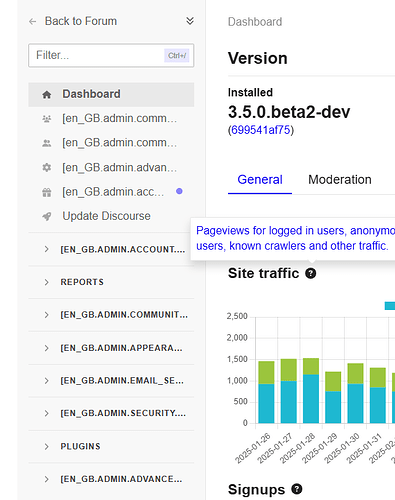Expand the EN_GB.ADMIN.COMMUNIT section chevron
This screenshot has height=500, width=395.
46,315
